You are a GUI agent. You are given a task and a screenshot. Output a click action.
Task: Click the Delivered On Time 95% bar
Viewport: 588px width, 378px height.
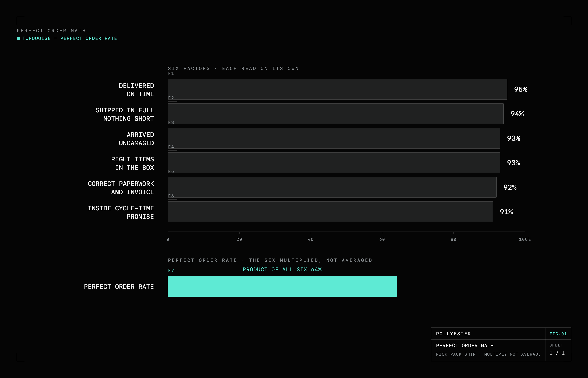337,89
